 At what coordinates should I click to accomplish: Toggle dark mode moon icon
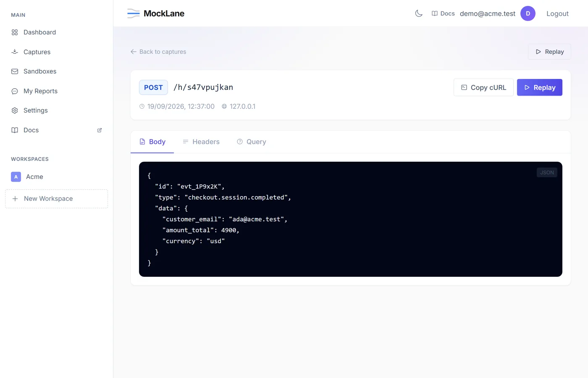click(x=419, y=13)
